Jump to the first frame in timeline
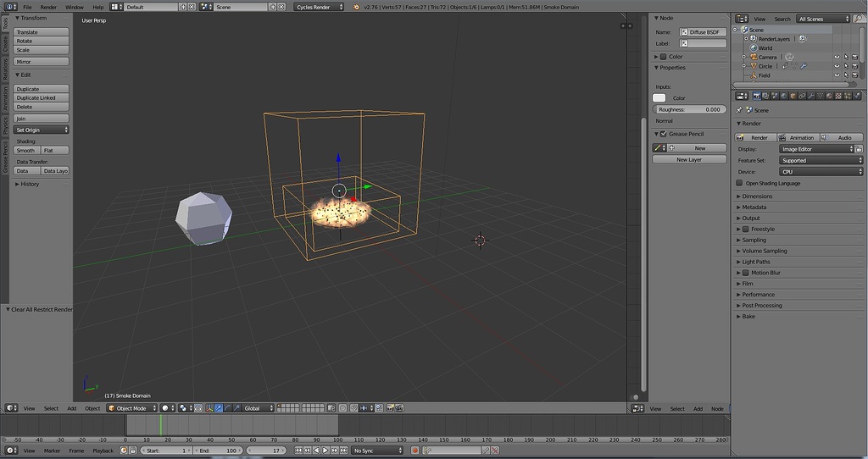 [x=298, y=451]
